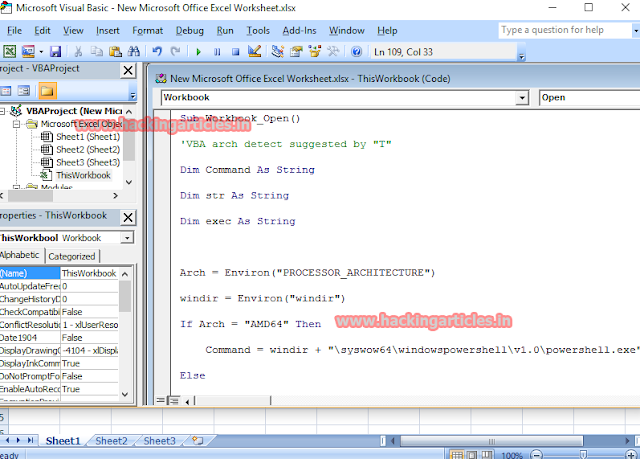Open the Insert menu
This screenshot has width=640, height=459.
click(108, 31)
